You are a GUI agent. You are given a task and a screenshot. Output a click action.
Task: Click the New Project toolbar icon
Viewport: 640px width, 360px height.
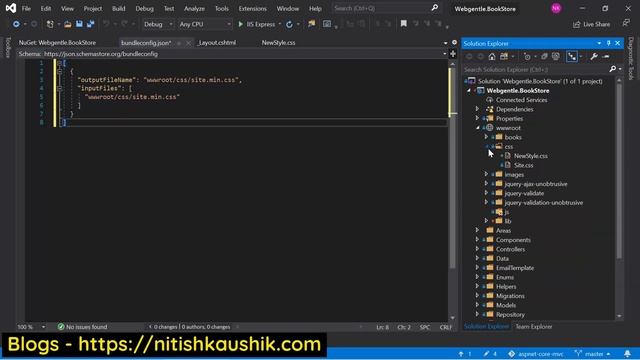tap(50, 24)
